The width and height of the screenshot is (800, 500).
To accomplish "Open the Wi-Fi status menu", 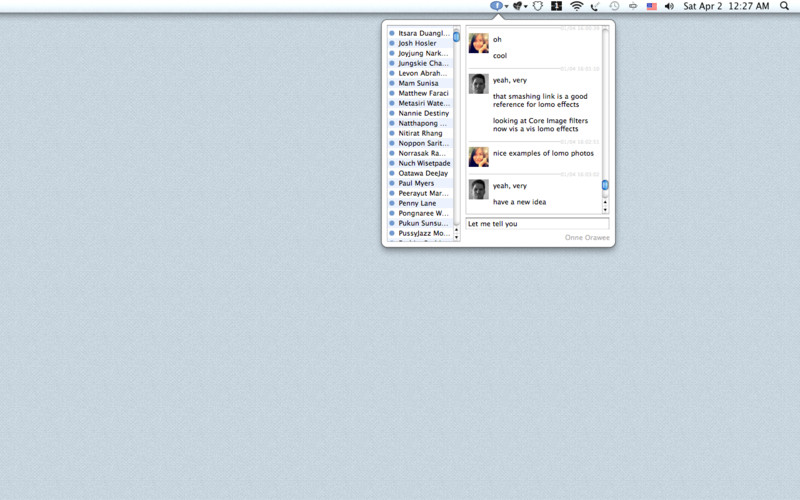I will click(577, 6).
